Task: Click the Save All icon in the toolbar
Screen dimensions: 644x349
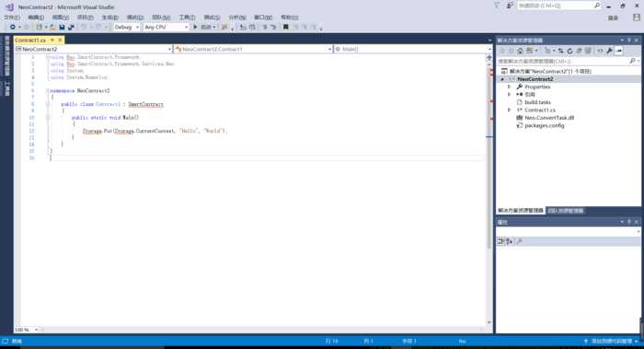Action: point(71,27)
